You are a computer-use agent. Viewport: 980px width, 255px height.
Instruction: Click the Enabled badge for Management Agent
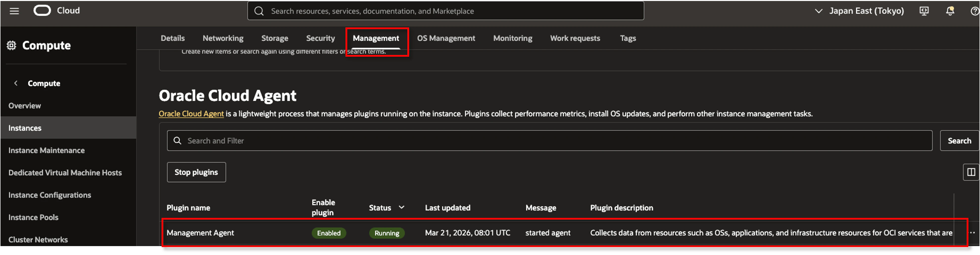pyautogui.click(x=329, y=233)
